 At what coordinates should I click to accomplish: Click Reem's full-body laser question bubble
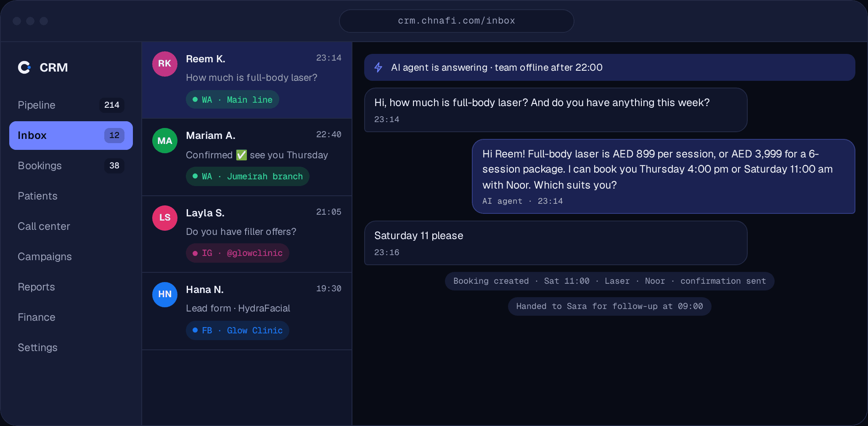[x=556, y=110]
